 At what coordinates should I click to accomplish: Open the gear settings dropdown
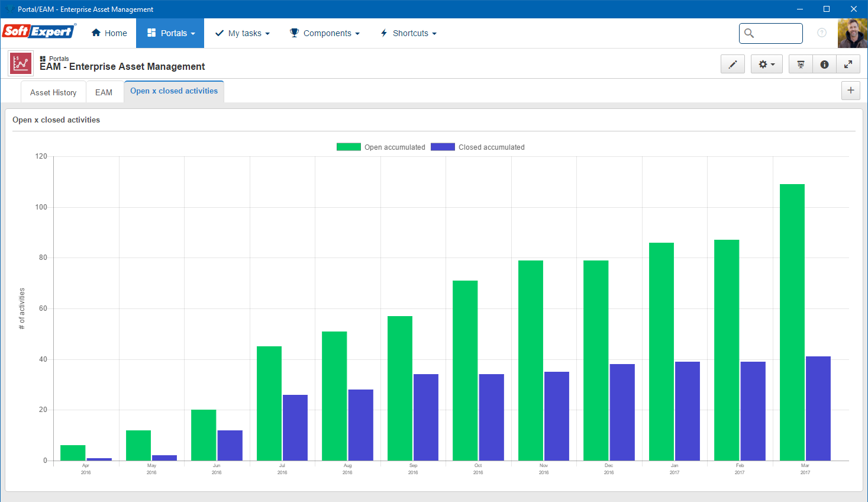point(767,64)
